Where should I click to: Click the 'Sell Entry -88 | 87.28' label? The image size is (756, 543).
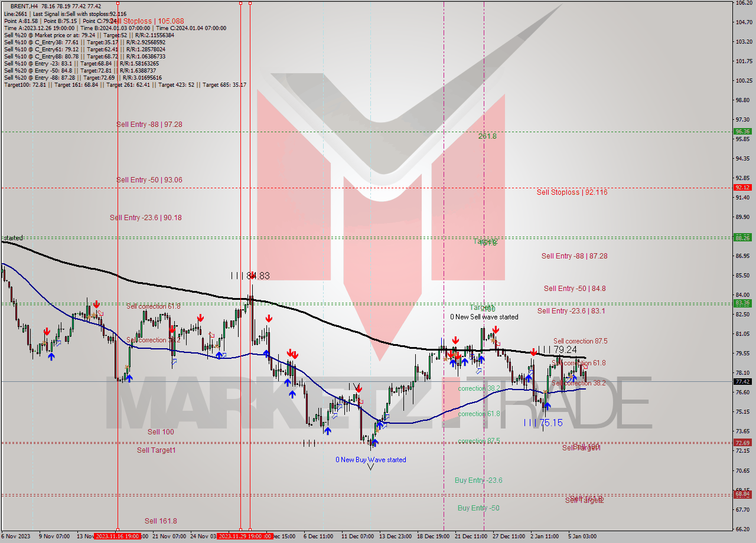[574, 256]
